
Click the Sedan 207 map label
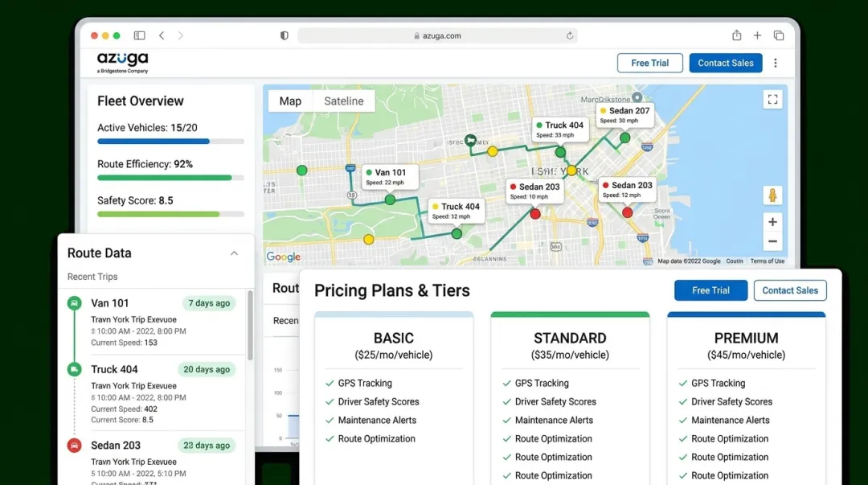point(625,115)
